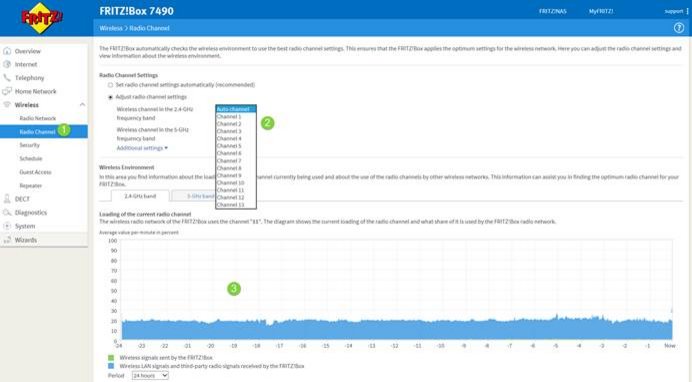
Task: Click the Wireless signal icon
Action: pyautogui.click(x=7, y=105)
